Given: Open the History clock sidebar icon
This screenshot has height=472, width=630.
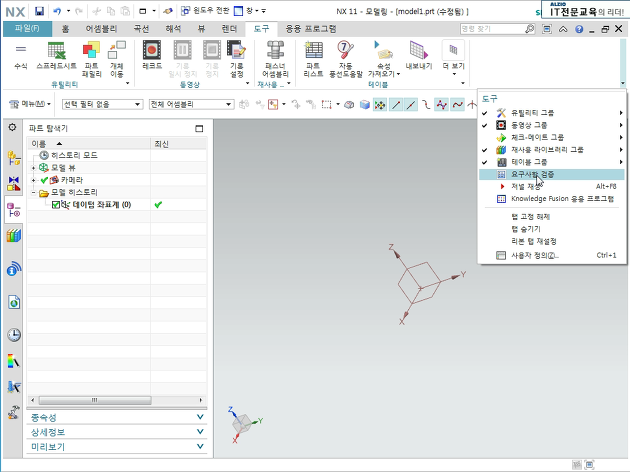Looking at the screenshot, I should (x=14, y=335).
